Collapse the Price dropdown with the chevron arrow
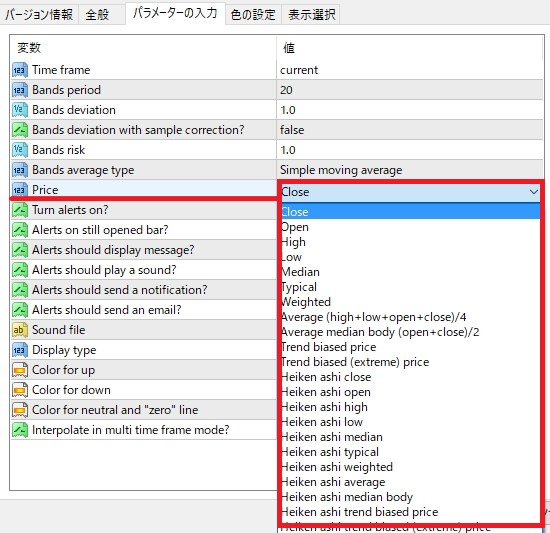 534,192
